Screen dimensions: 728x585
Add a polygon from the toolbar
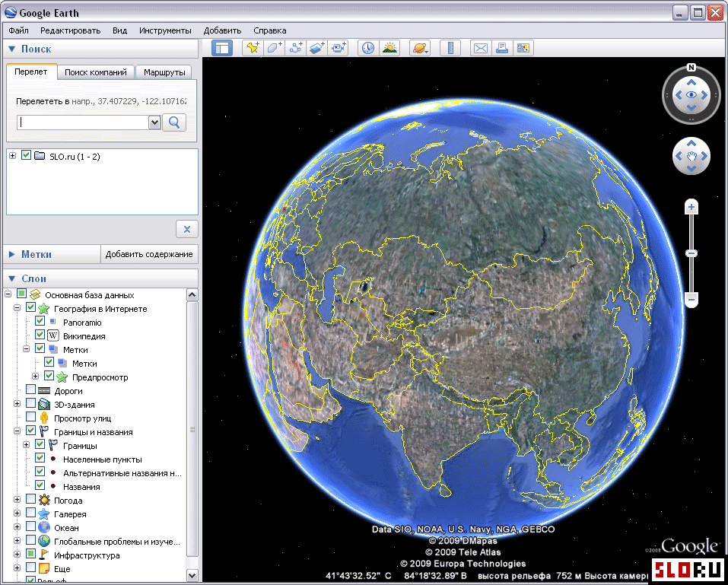coord(275,48)
